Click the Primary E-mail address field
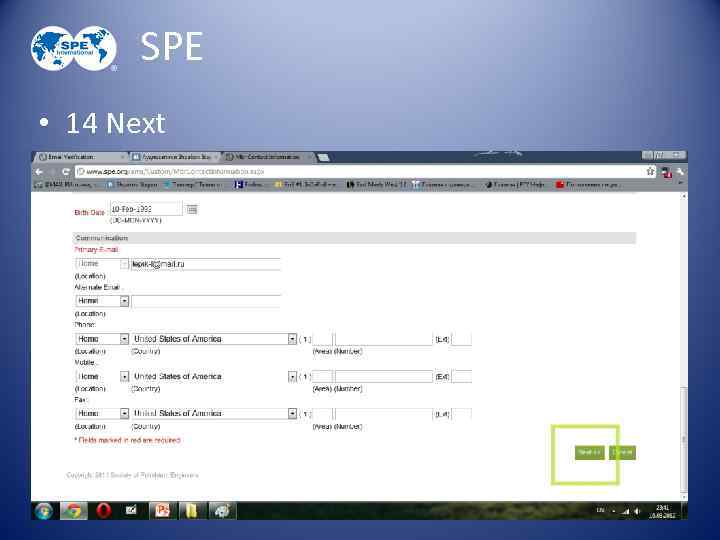Image resolution: width=720 pixels, height=540 pixels. (x=205, y=264)
